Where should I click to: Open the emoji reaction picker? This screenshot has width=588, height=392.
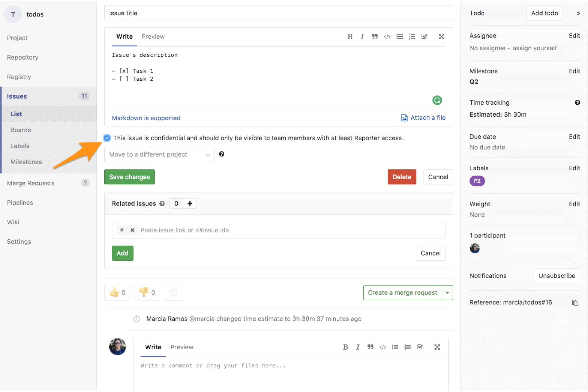(x=173, y=293)
